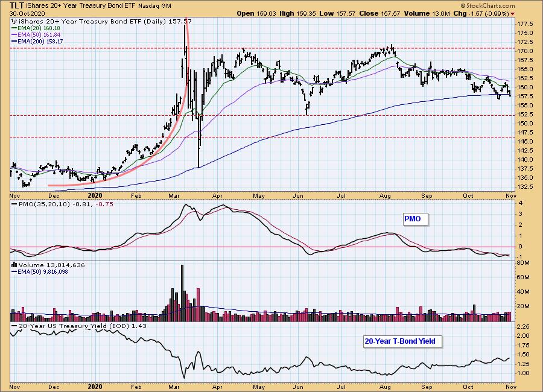Click the blue PMO annotation box
The height and width of the screenshot is (392, 543).
pyautogui.click(x=416, y=219)
